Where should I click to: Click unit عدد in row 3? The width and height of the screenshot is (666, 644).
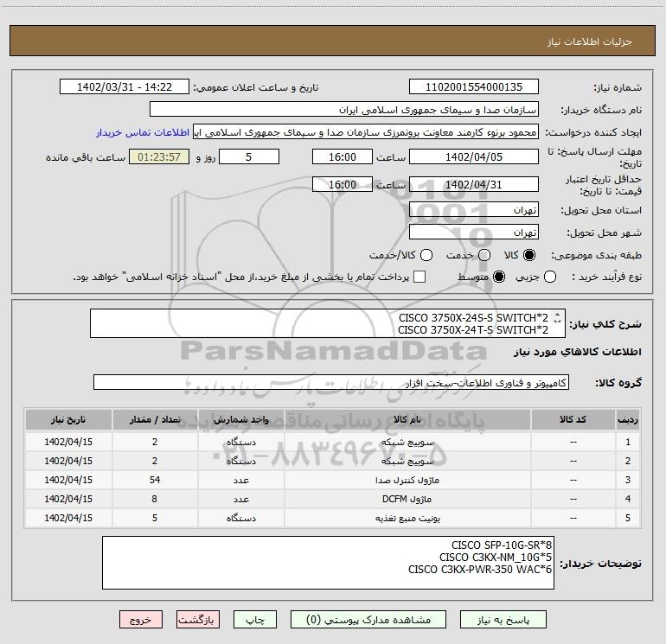241,480
